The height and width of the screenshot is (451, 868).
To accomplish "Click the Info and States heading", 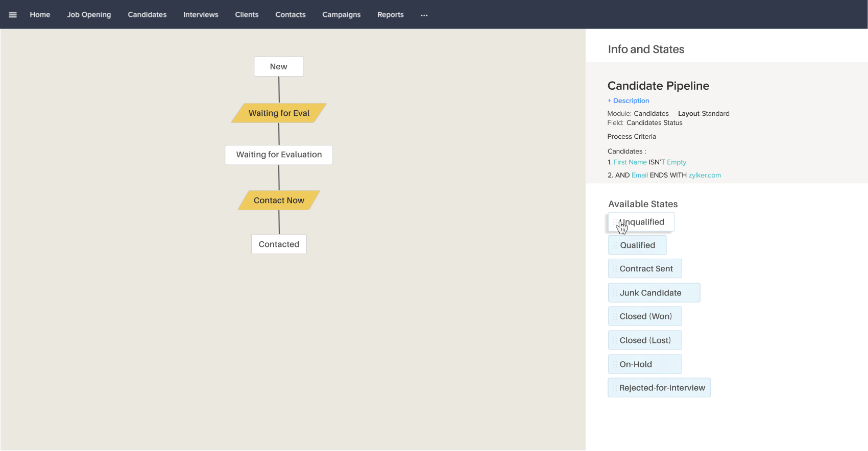I will pyautogui.click(x=646, y=49).
